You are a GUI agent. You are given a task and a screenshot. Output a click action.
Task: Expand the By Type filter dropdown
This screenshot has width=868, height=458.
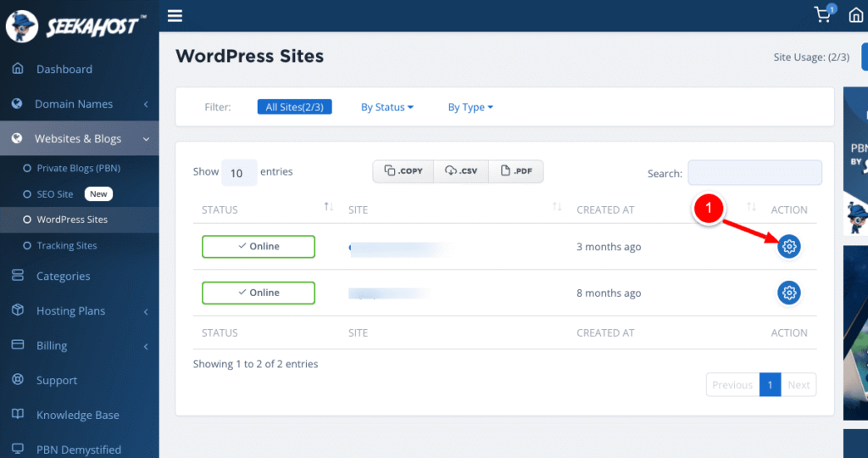(470, 108)
